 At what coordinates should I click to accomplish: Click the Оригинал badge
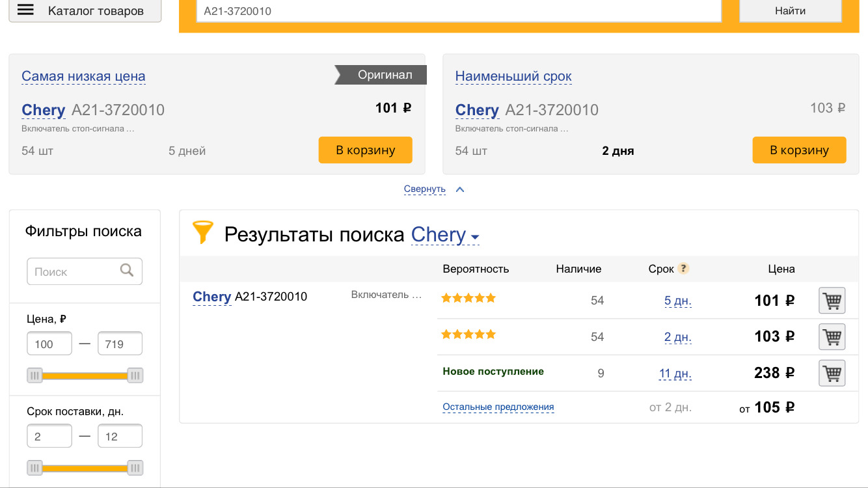381,75
